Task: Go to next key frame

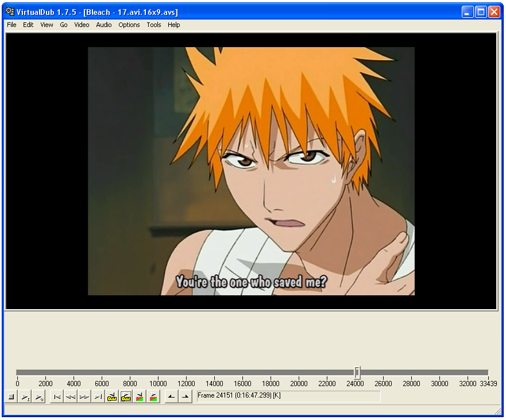Action: [126, 397]
